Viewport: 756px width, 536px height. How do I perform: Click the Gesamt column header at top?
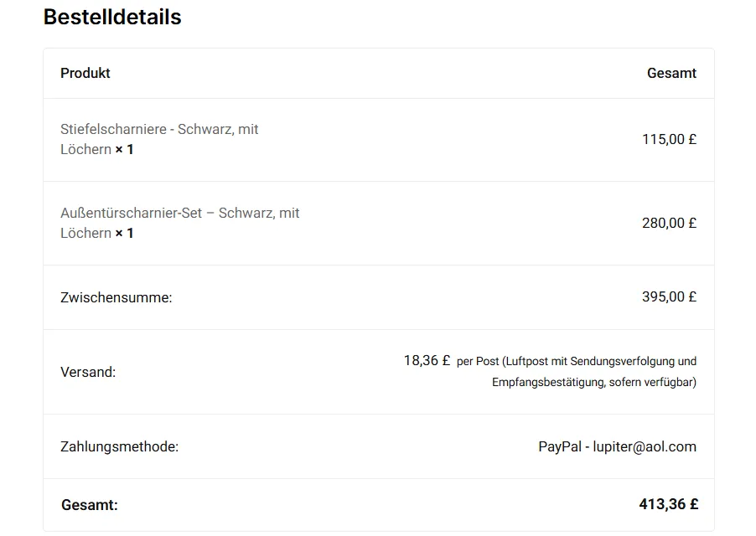pyautogui.click(x=671, y=73)
